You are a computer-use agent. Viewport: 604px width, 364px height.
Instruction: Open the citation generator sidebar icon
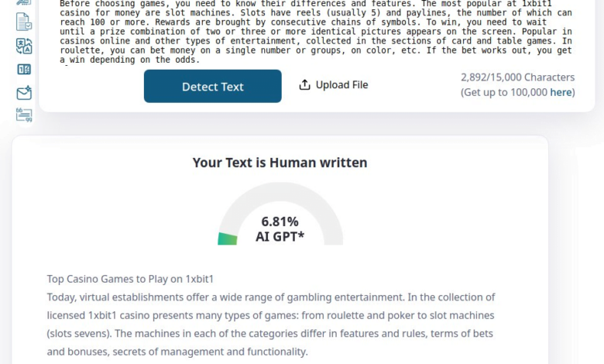pyautogui.click(x=24, y=115)
